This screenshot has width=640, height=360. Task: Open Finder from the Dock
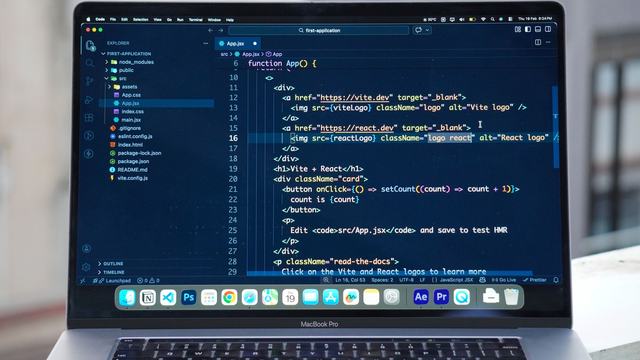[x=127, y=298]
